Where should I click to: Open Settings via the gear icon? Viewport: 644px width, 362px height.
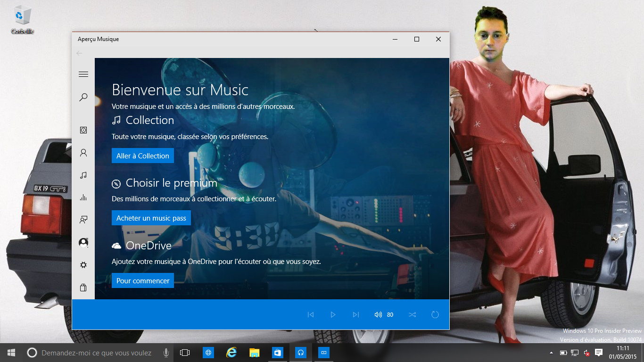pos(83,264)
